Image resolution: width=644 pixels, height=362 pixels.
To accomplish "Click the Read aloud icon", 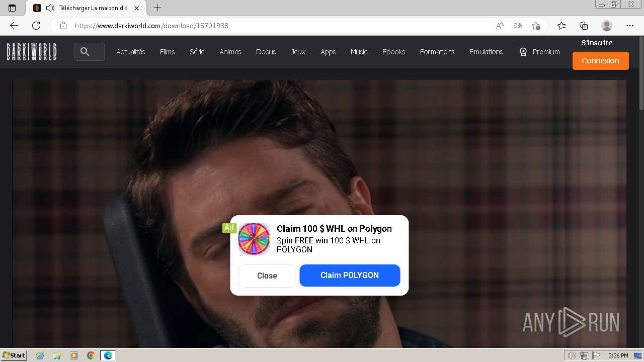I will [x=500, y=26].
